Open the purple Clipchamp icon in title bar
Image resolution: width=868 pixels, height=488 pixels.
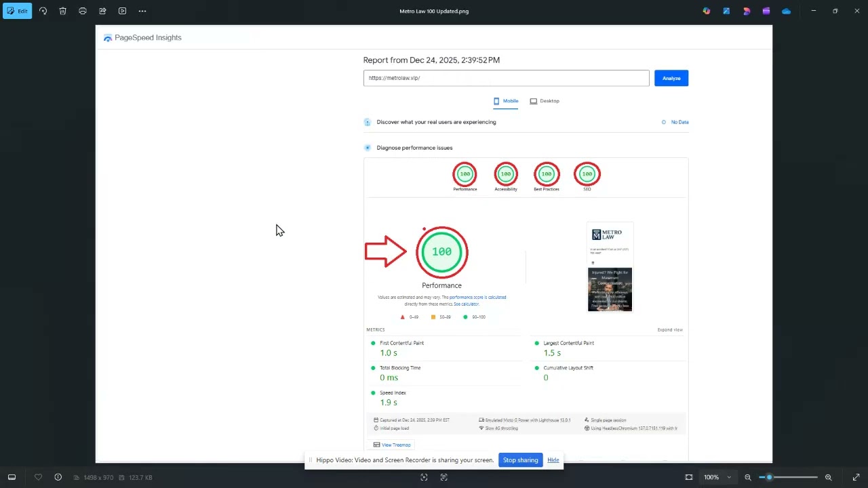[766, 11]
